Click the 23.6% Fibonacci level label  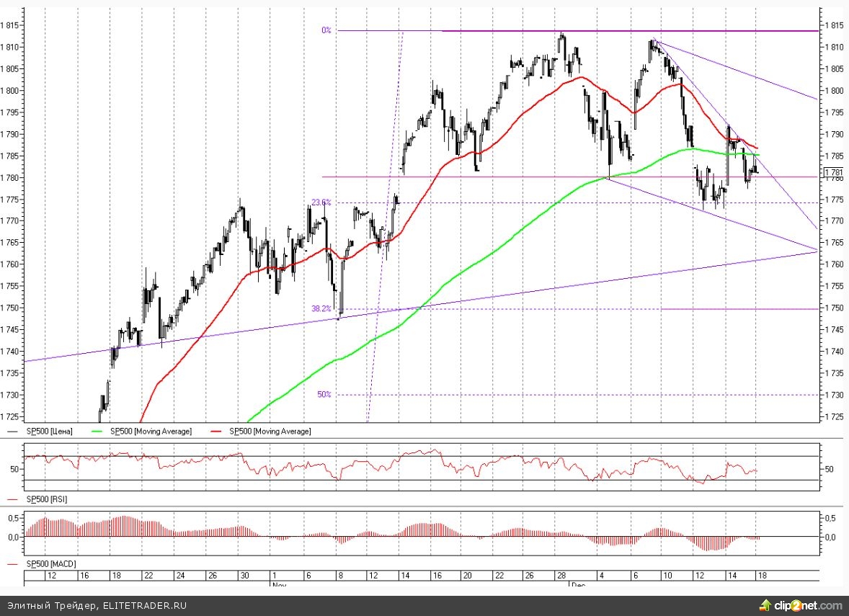pyautogui.click(x=321, y=202)
